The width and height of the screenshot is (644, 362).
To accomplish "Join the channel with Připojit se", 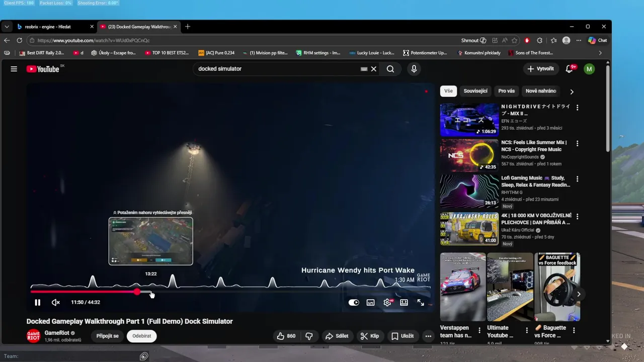I will click(x=108, y=336).
